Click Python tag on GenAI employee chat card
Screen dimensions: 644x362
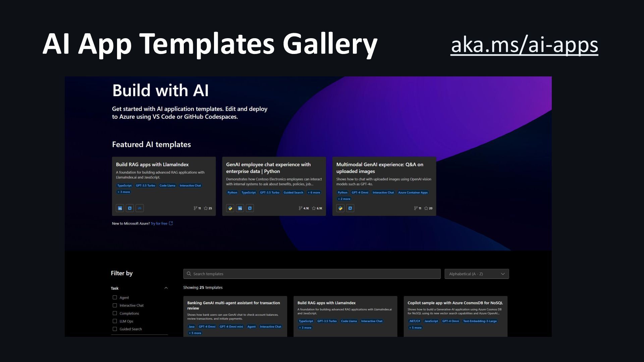point(232,192)
